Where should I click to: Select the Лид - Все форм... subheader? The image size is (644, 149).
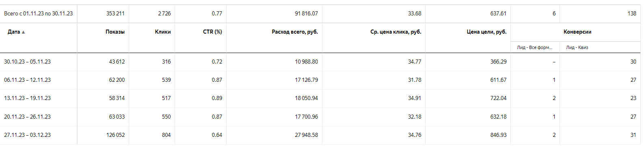click(x=534, y=47)
